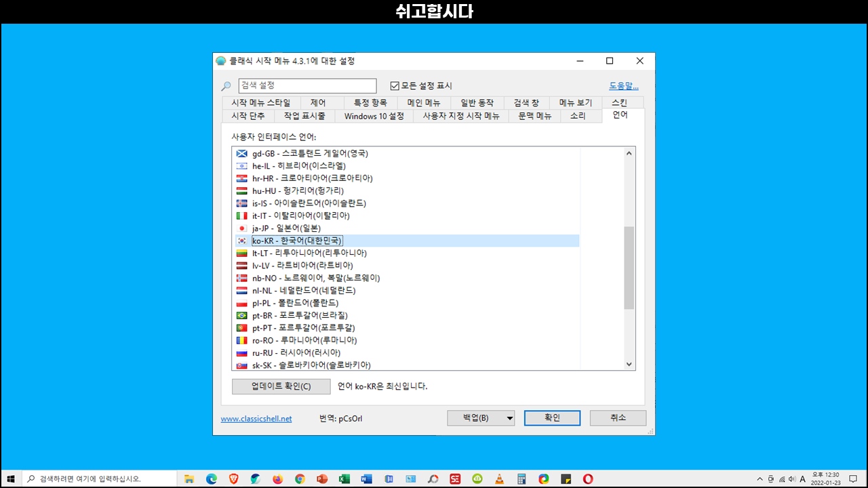Launch Firefox from the taskbar
The width and height of the screenshot is (868, 488).
pos(277,479)
